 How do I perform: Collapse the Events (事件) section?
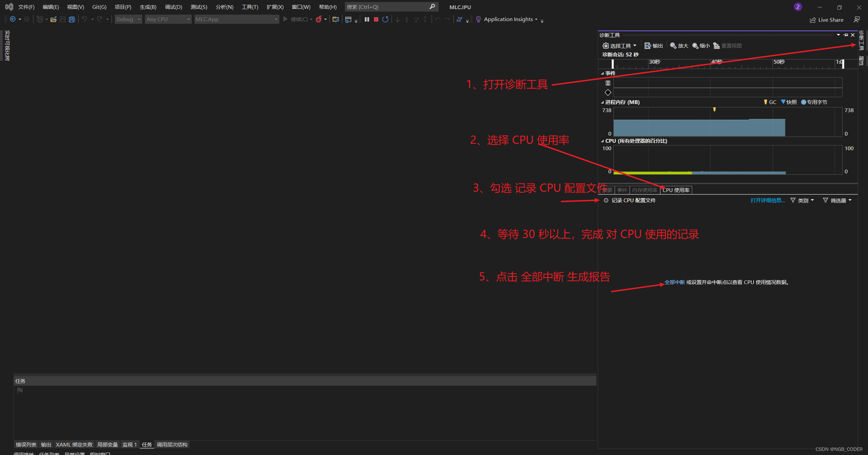coord(602,73)
